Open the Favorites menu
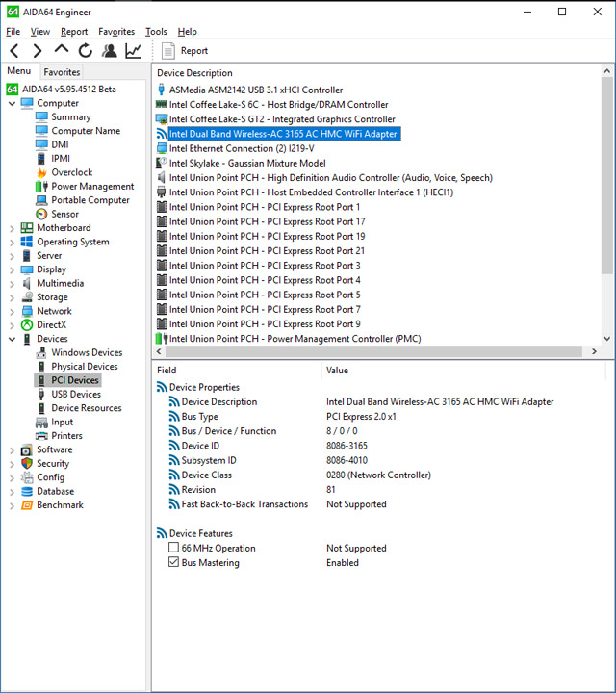The height and width of the screenshot is (693, 616). [116, 32]
